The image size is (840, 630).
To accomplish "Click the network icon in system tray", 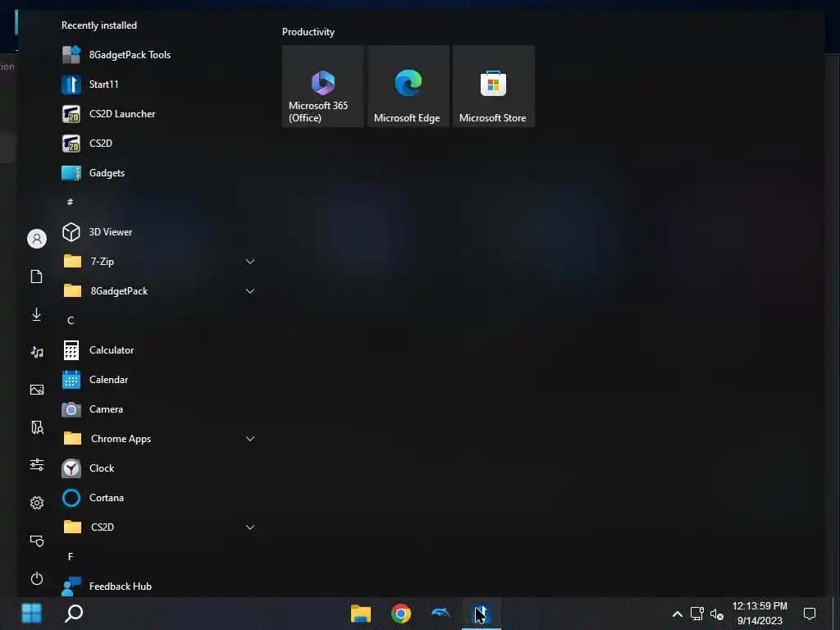I will pyautogui.click(x=697, y=614).
